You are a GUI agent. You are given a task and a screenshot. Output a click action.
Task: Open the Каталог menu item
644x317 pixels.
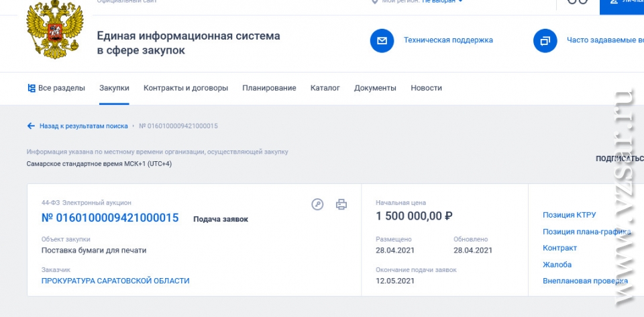tap(325, 88)
